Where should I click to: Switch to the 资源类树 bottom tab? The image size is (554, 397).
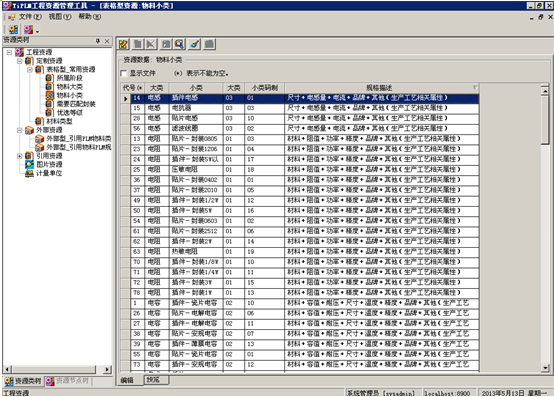click(x=23, y=381)
